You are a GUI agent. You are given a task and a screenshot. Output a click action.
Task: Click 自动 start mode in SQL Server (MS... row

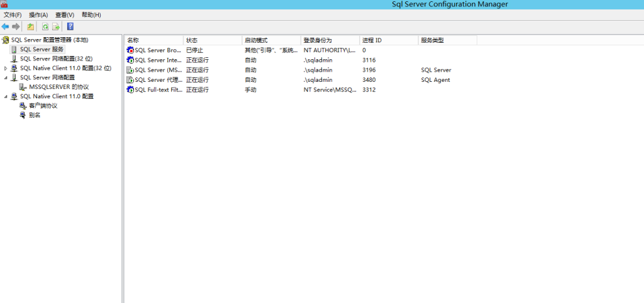click(x=250, y=70)
